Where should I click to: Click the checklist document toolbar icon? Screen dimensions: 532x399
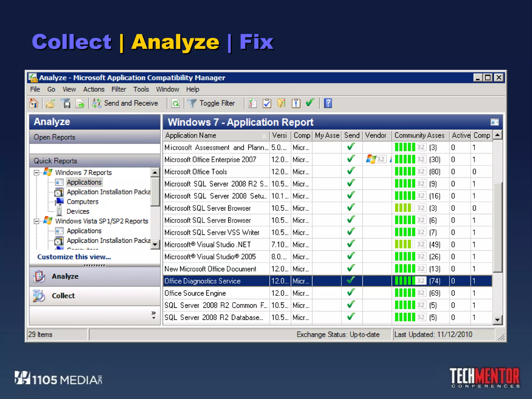tap(252, 103)
